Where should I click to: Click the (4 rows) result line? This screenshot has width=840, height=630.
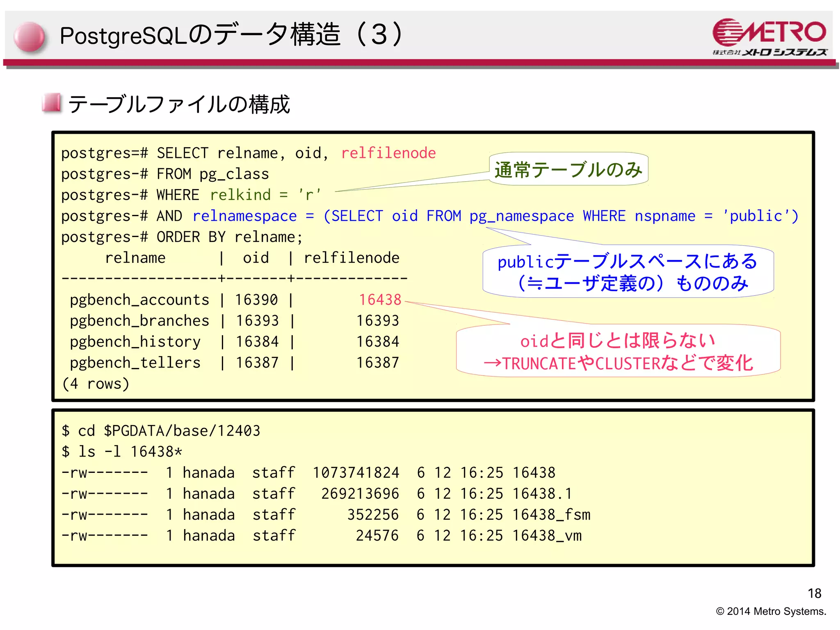click(96, 384)
